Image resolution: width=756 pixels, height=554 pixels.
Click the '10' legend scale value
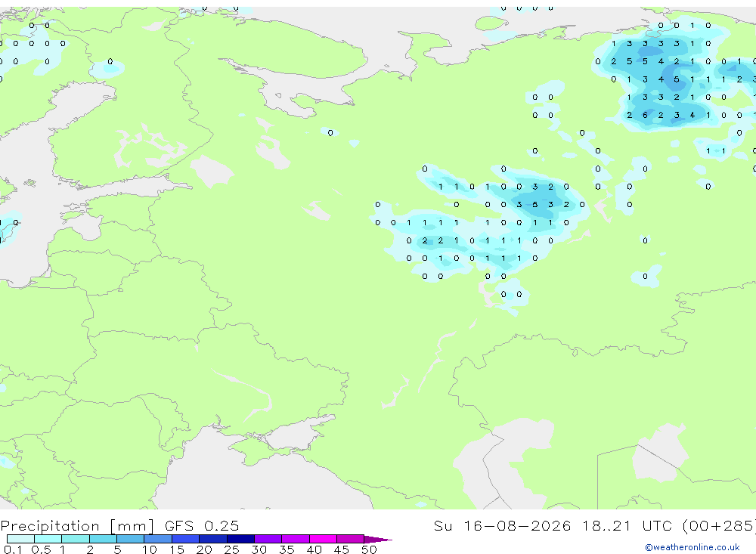(x=150, y=549)
